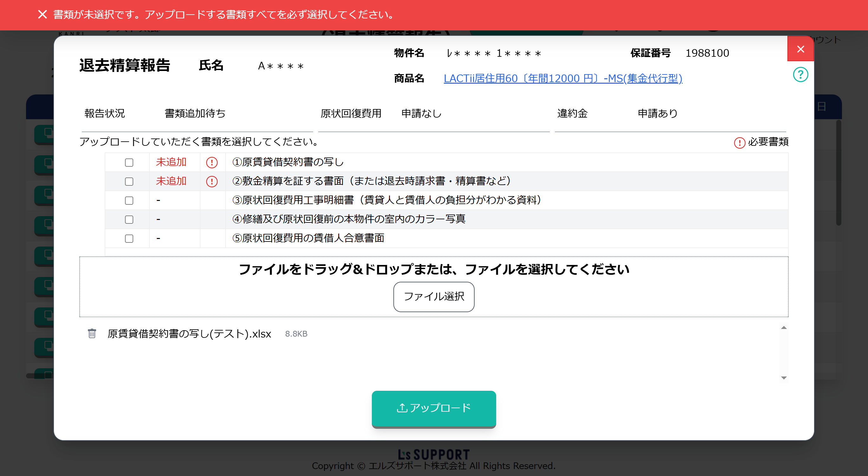Screen dimensions: 868x476
Task: Click the 必要書類 legend warning icon
Action: (739, 142)
